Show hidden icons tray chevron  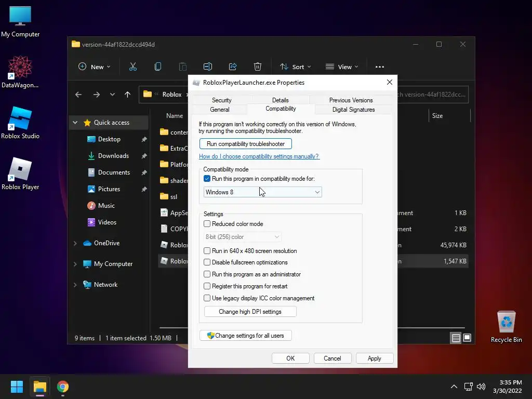pyautogui.click(x=454, y=387)
